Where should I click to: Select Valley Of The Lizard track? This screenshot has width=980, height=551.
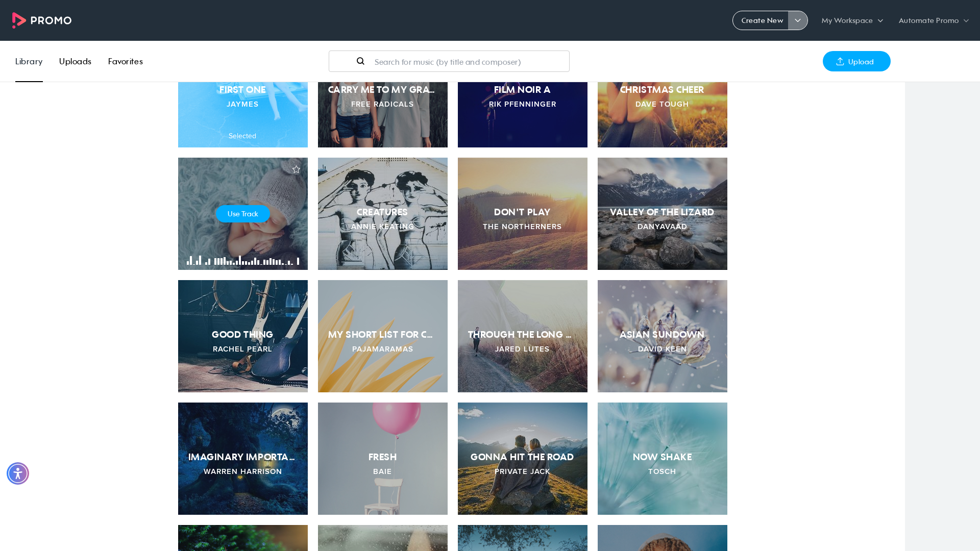[x=663, y=214]
